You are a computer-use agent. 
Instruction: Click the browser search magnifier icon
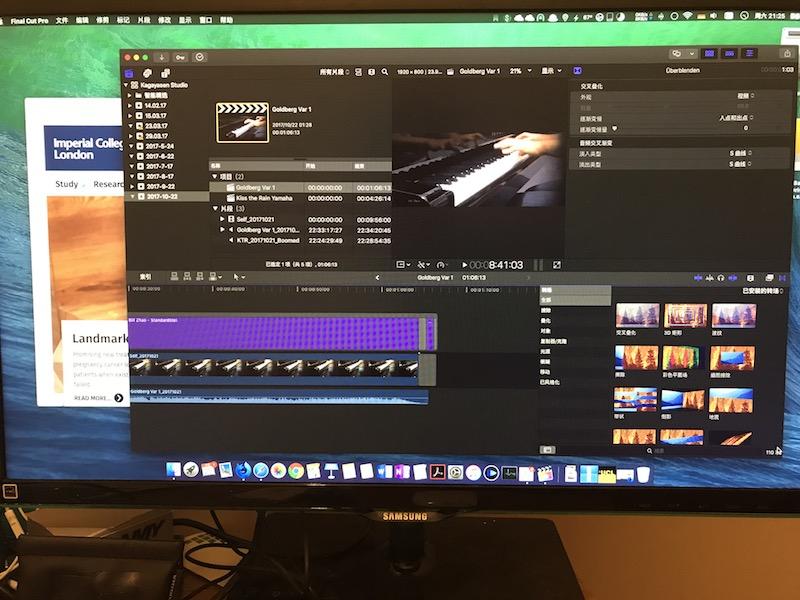coord(385,72)
